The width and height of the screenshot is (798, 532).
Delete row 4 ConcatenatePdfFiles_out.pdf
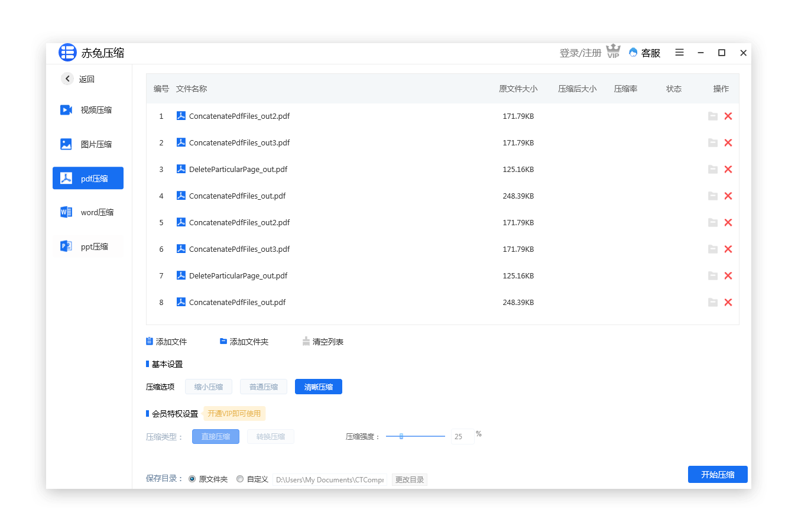coord(728,196)
